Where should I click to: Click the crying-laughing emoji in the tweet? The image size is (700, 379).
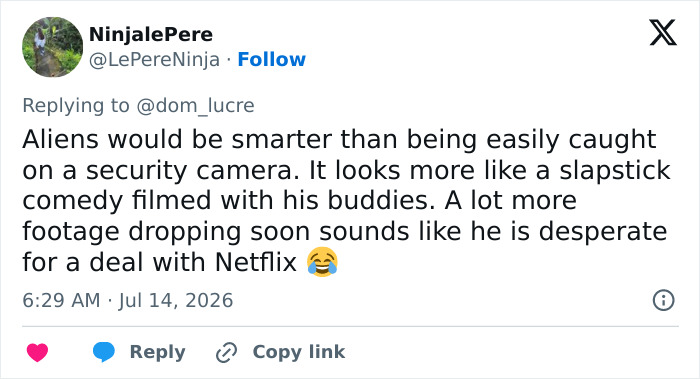322,262
